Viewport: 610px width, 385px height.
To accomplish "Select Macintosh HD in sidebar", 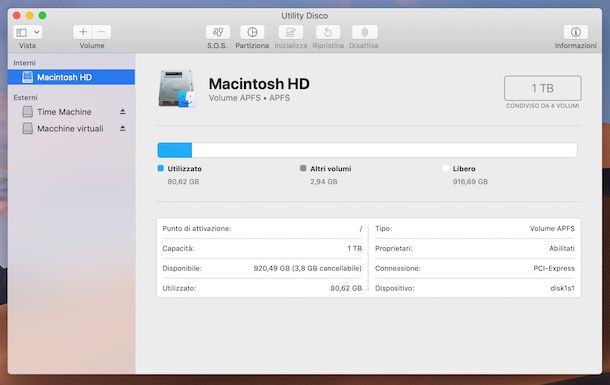I will tap(71, 77).
